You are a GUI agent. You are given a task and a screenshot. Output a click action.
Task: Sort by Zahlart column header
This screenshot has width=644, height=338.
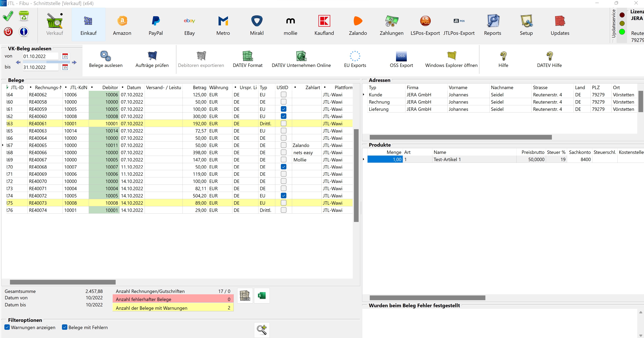pyautogui.click(x=307, y=88)
